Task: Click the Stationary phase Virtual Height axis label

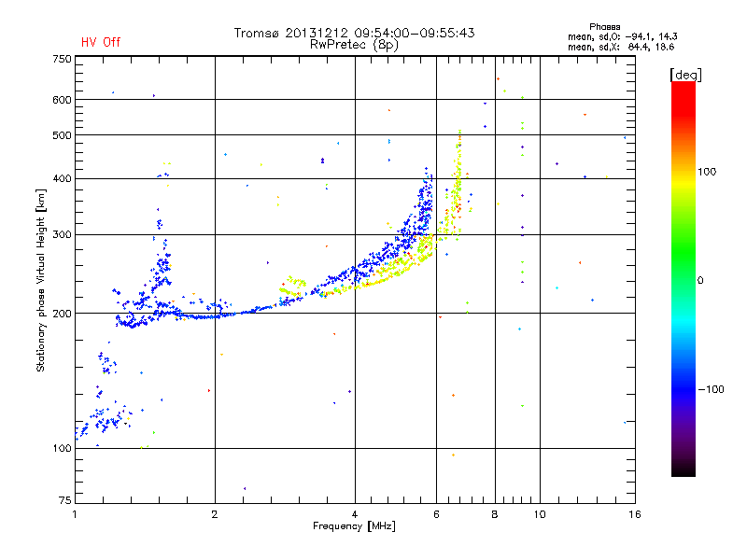Action: coord(41,280)
